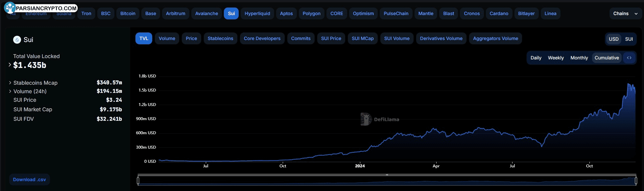Switch currency denomination to SUI
This screenshot has height=191, width=644.
coord(629,39)
